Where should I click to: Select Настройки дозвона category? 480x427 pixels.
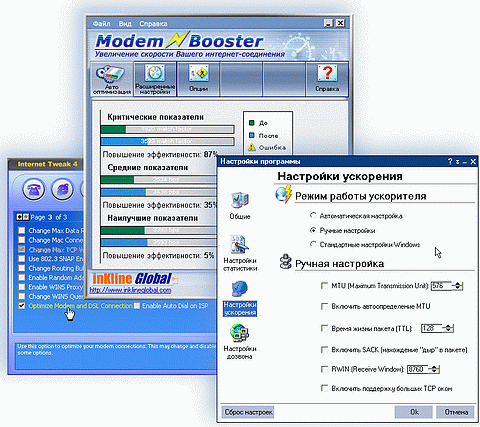pyautogui.click(x=240, y=342)
